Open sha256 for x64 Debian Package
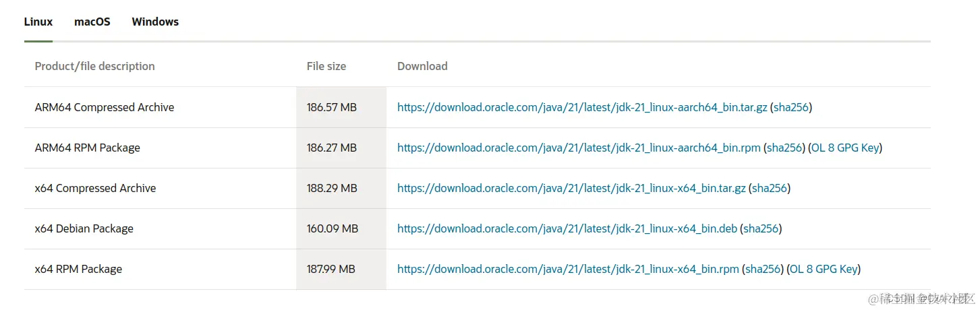The height and width of the screenshot is (310, 980). (x=761, y=228)
